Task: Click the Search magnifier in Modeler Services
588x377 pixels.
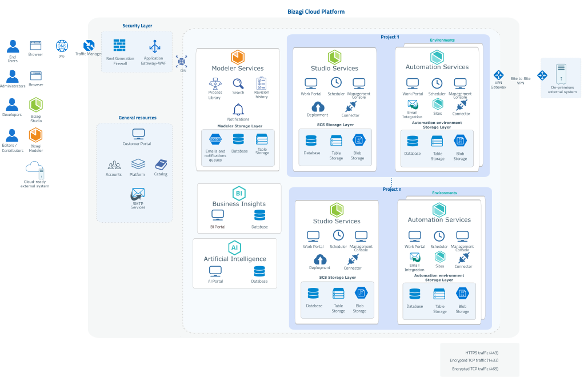Action: tap(238, 83)
